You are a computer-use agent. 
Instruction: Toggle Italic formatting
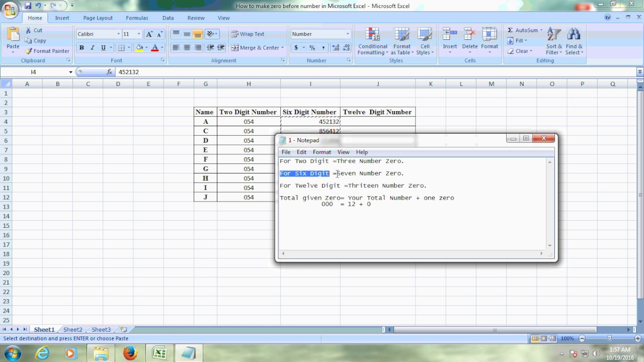tap(93, 48)
